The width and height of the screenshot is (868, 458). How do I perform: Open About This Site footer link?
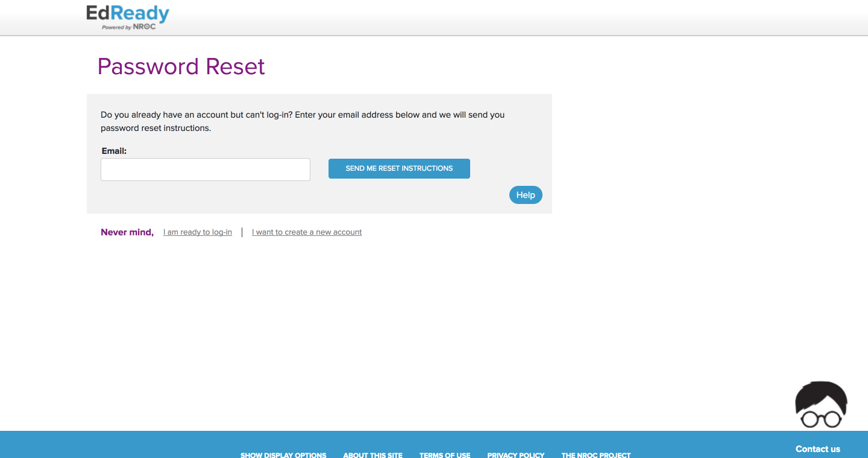[373, 455]
